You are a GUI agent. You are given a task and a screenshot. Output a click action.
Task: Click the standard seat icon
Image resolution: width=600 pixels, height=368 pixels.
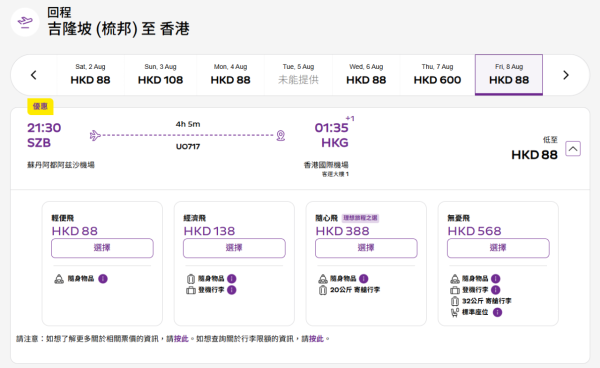pyautogui.click(x=455, y=313)
